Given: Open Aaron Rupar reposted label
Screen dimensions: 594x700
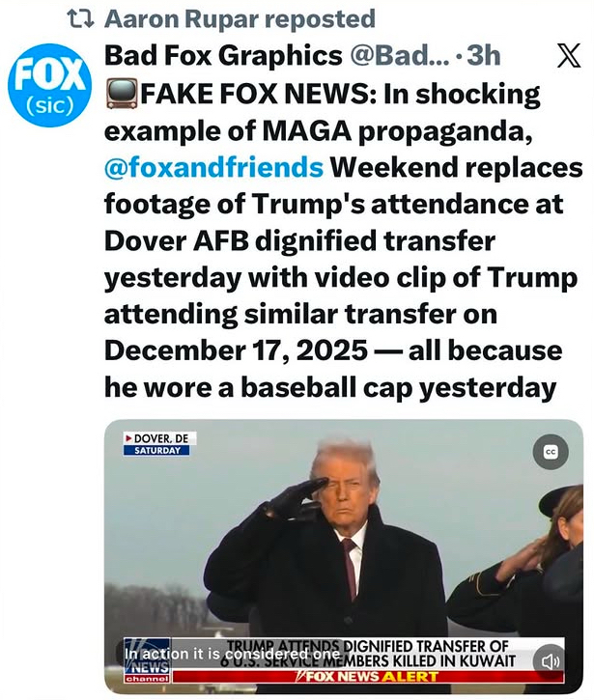Looking at the screenshot, I should point(240,19).
